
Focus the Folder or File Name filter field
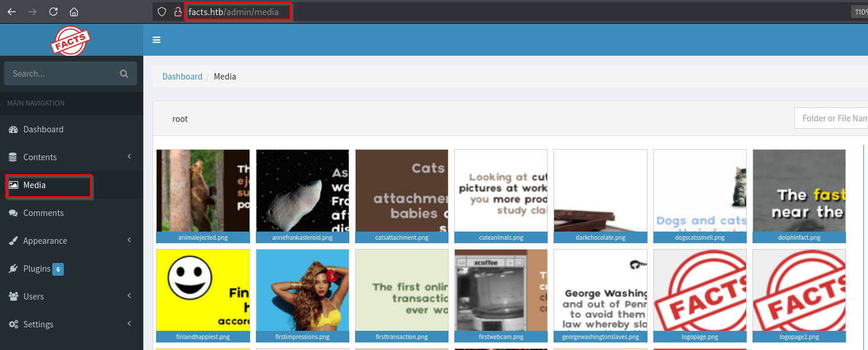(831, 118)
